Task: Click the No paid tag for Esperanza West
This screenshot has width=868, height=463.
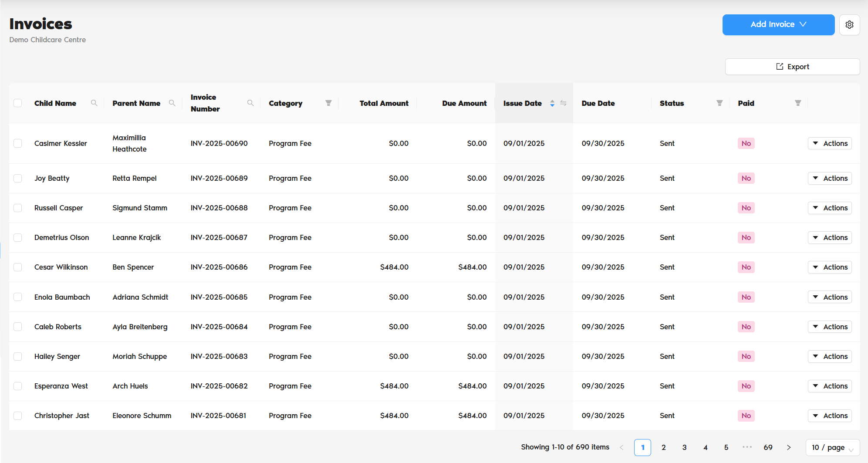Action: (x=746, y=386)
